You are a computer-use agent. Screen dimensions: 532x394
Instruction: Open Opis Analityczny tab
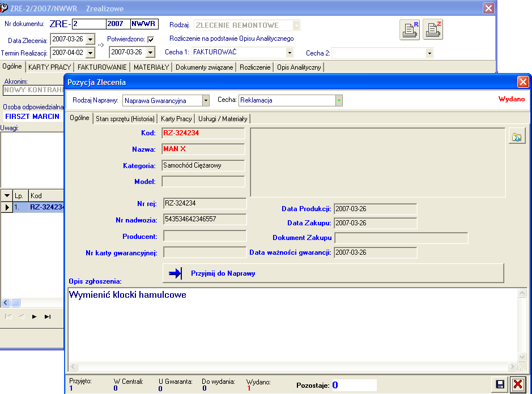[299, 67]
